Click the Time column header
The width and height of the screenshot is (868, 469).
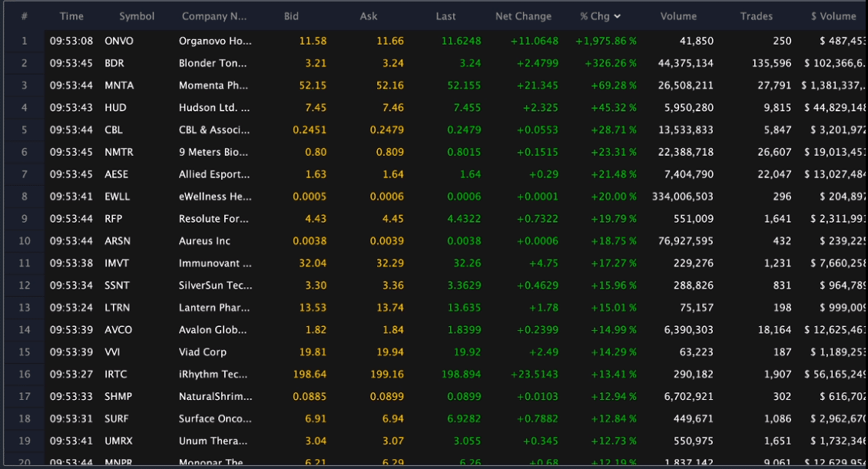(71, 17)
